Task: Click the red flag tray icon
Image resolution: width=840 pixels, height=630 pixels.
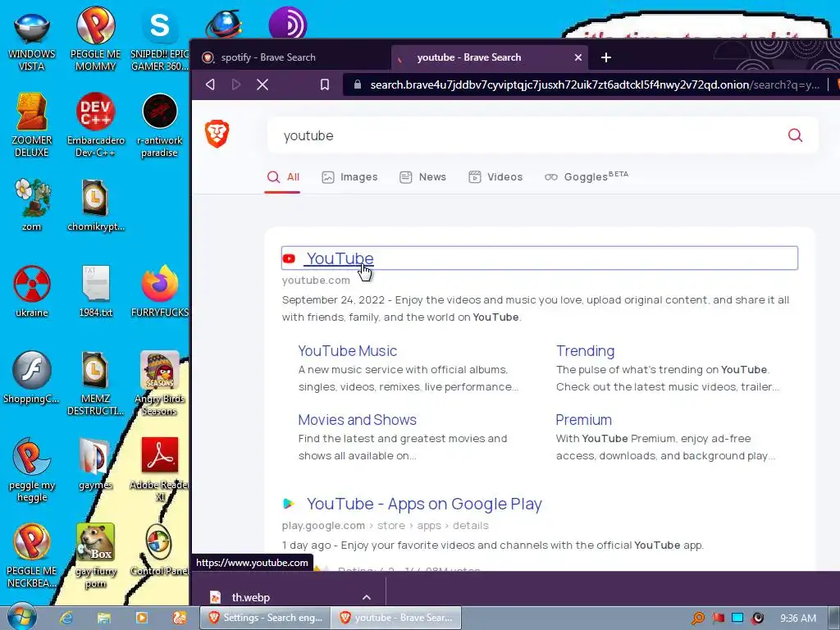Action: pos(719,619)
